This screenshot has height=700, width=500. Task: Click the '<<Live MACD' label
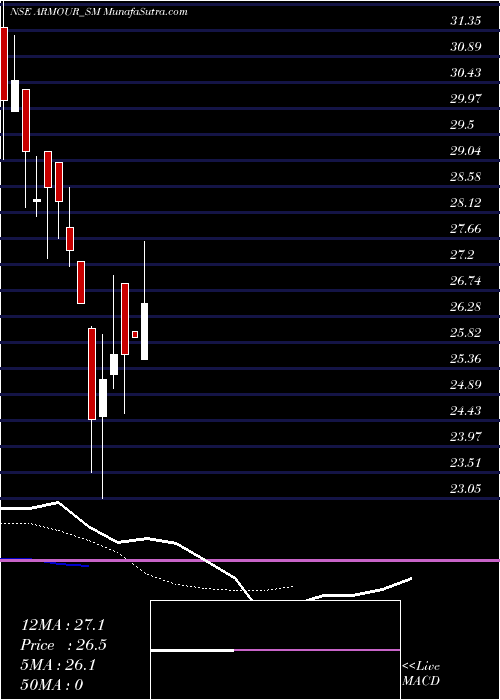tap(421, 673)
